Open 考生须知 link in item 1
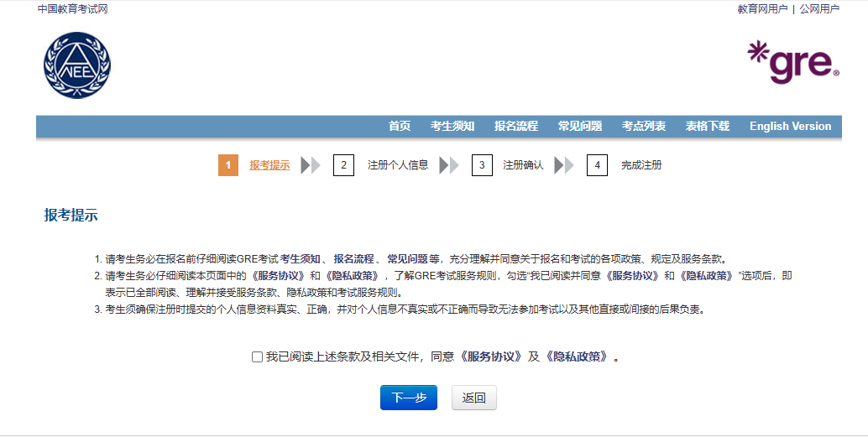The image size is (868, 437). click(x=300, y=259)
